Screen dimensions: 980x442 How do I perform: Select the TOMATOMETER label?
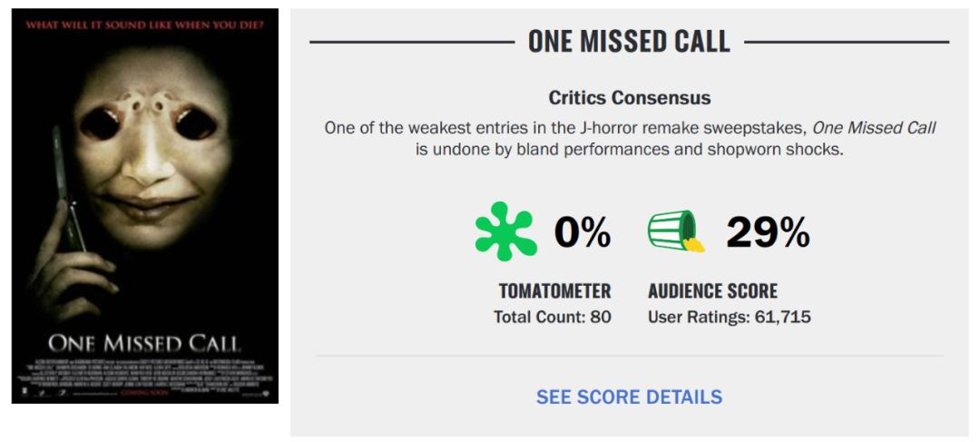click(554, 291)
